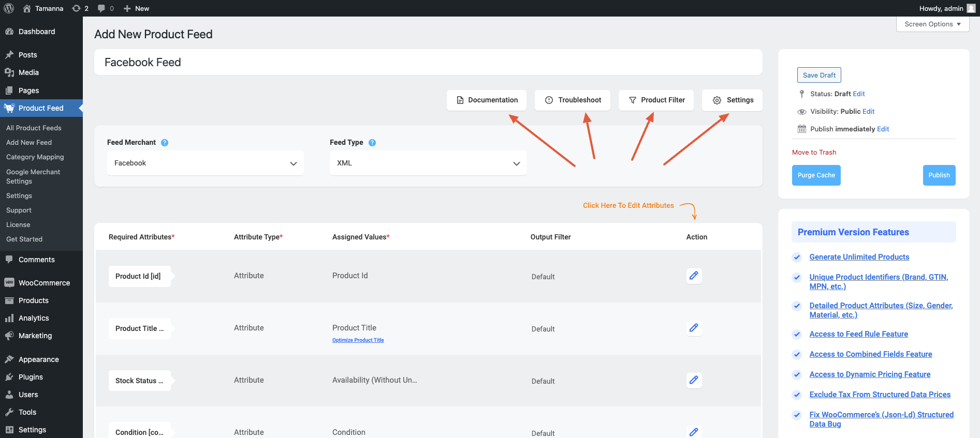The image size is (980, 438).
Task: Click Move to Trash
Action: [x=814, y=153]
